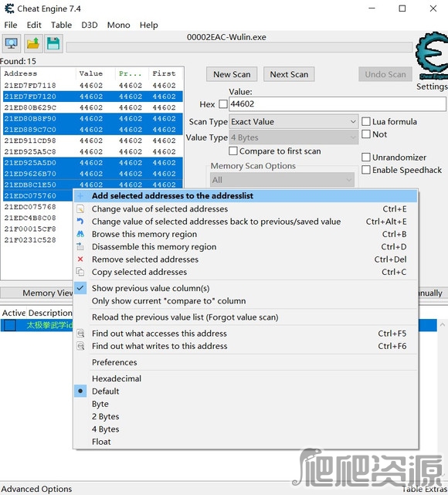Expand the Value Type 4 Bytes dropdown
448x495 pixels.
tap(294, 137)
